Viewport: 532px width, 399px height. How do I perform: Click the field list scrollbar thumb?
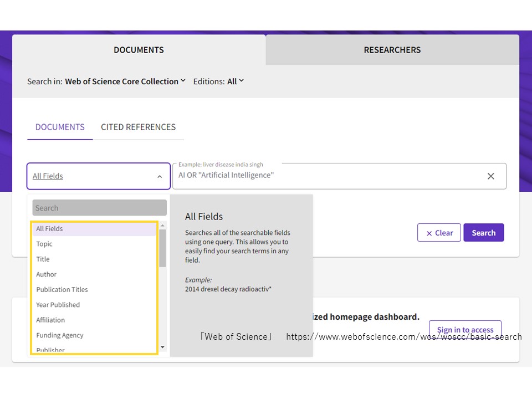[162, 248]
